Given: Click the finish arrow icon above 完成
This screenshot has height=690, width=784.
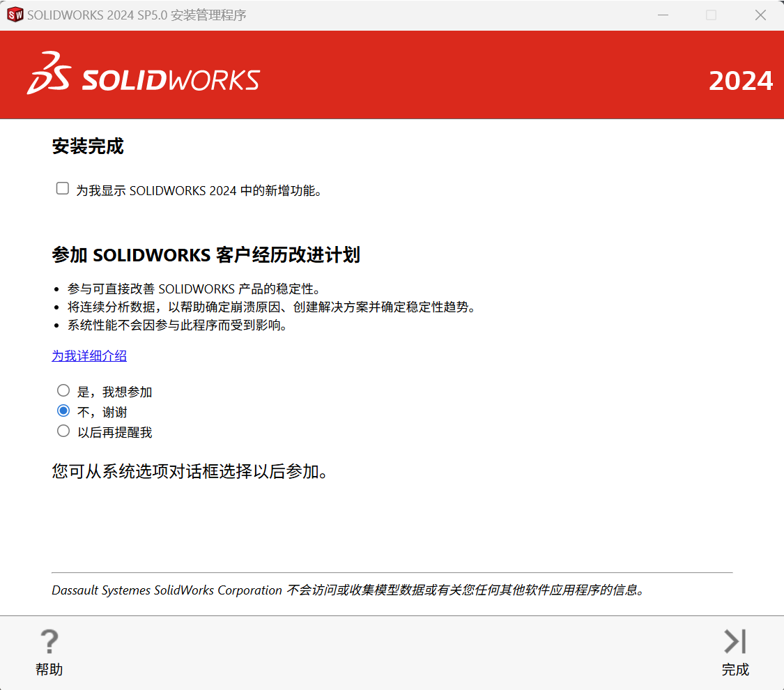Looking at the screenshot, I should 735,641.
